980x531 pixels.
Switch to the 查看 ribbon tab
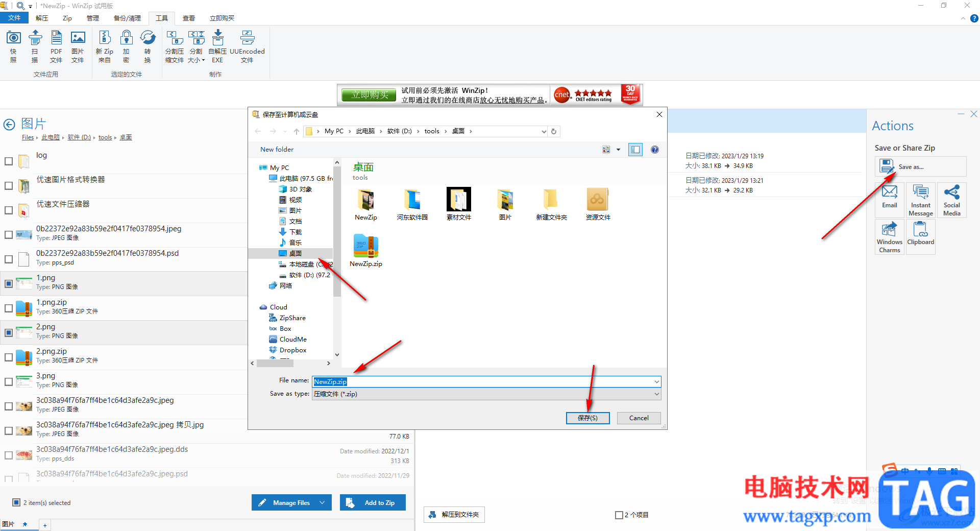click(x=189, y=18)
